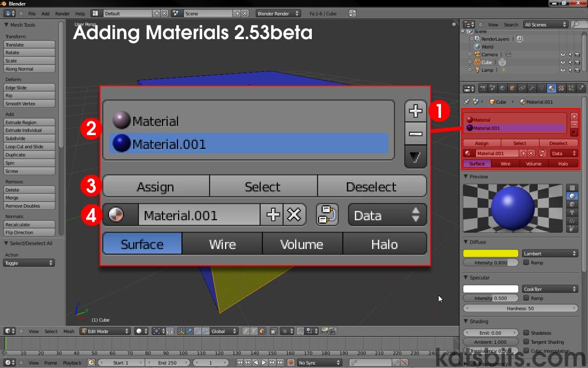Click the Loop Cut and Slide button
Image resolution: width=588 pixels, height=368 pixels.
pos(29,147)
